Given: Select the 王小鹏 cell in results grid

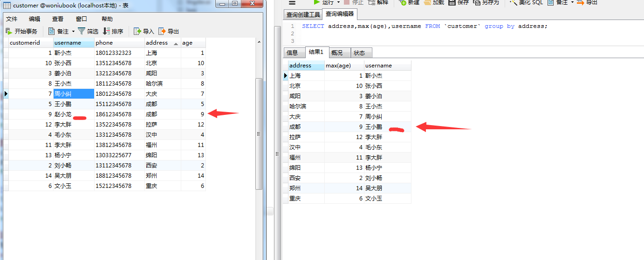Looking at the screenshot, I should tap(388, 127).
